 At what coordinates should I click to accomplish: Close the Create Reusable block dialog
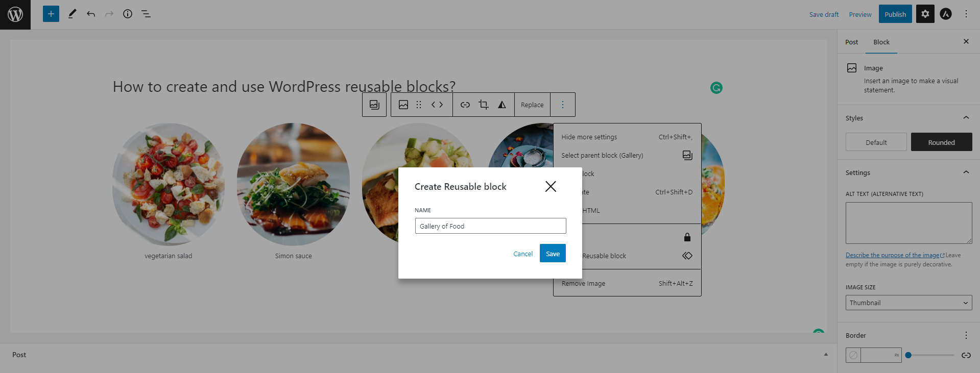point(551,186)
